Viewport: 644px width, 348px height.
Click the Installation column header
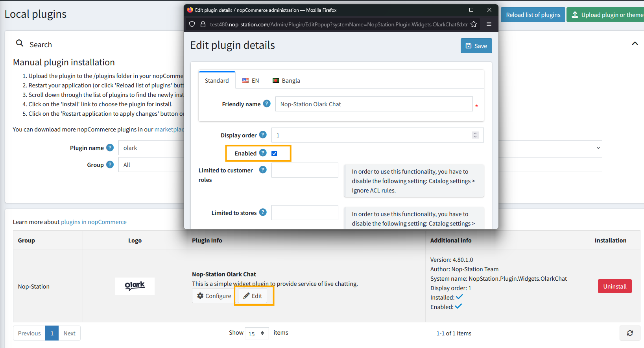click(x=610, y=240)
